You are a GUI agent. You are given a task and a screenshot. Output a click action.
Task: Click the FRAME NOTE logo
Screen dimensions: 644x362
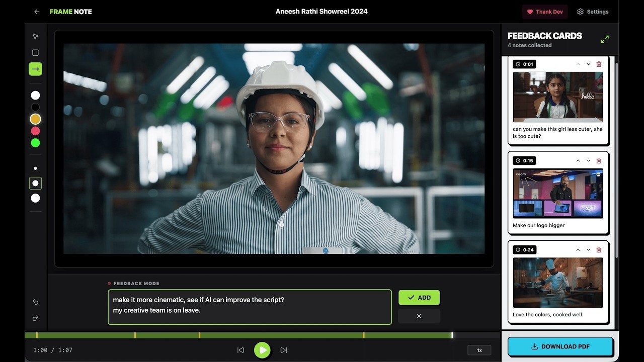[70, 12]
